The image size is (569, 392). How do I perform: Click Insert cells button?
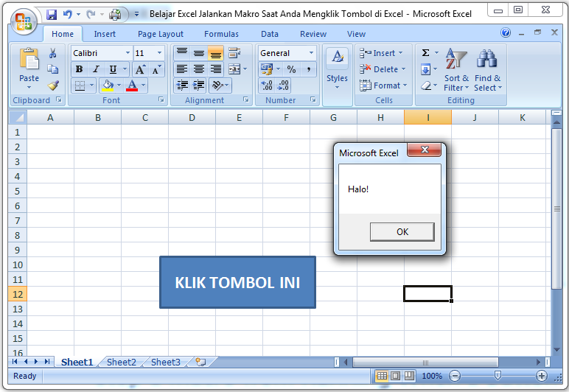coord(381,53)
